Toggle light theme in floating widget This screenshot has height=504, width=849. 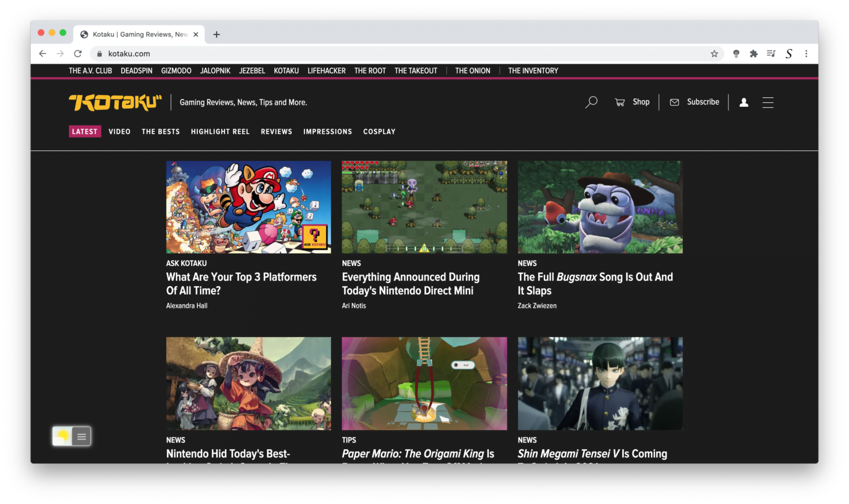click(62, 436)
